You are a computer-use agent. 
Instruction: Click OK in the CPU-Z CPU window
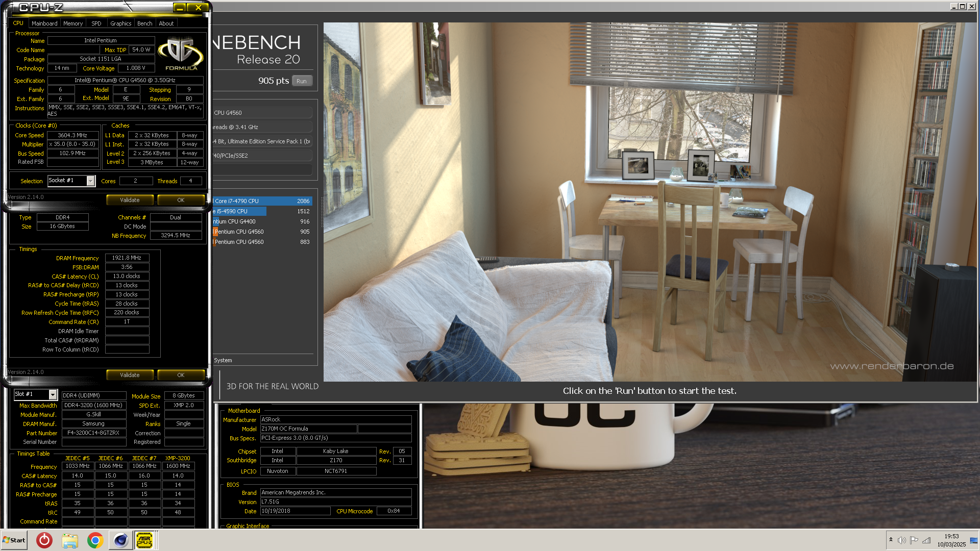(x=181, y=200)
